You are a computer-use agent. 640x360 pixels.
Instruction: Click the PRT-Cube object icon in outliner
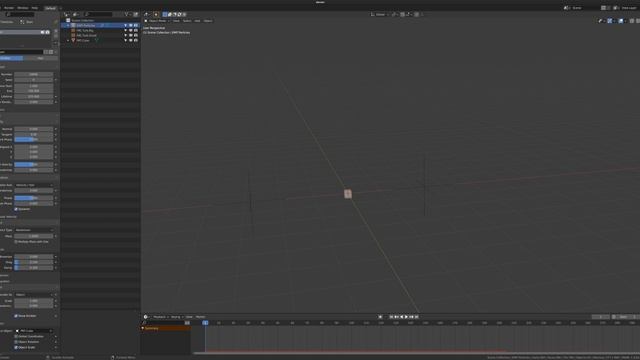coord(73,40)
